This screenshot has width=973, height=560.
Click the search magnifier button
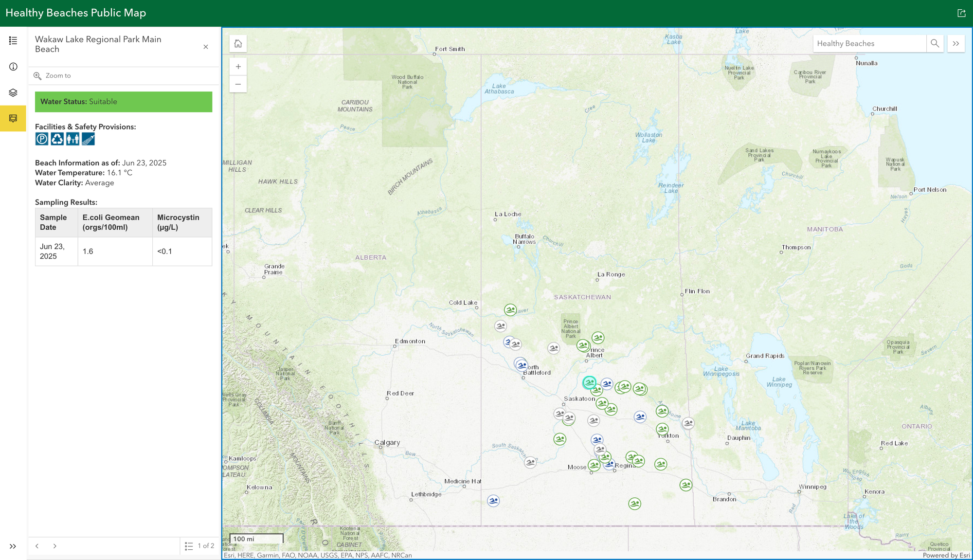coord(935,43)
